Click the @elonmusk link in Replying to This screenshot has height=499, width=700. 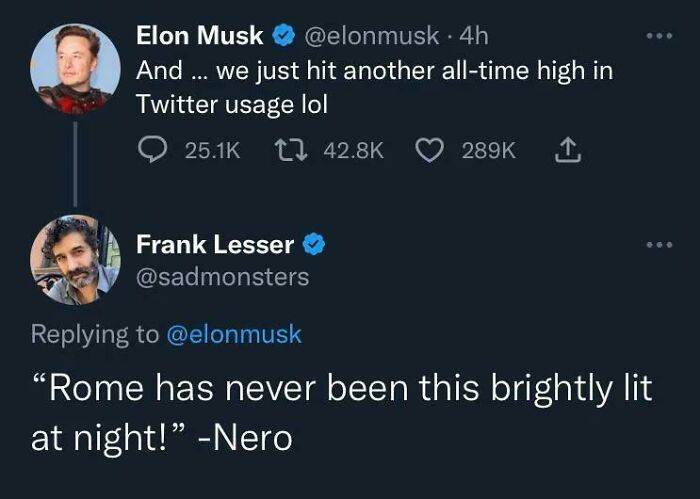232,335
